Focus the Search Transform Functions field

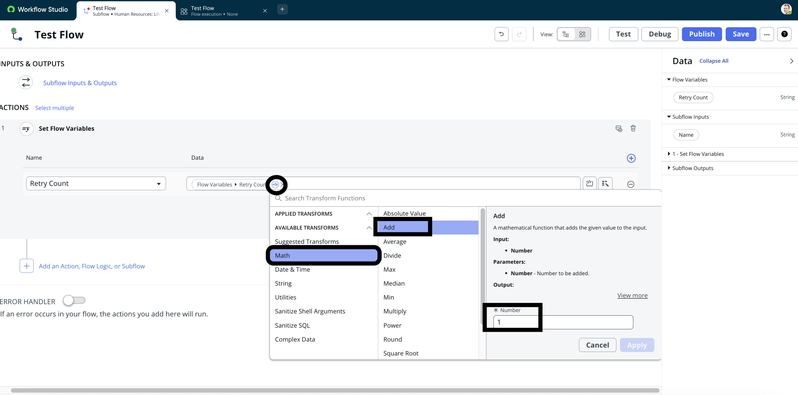(x=465, y=198)
